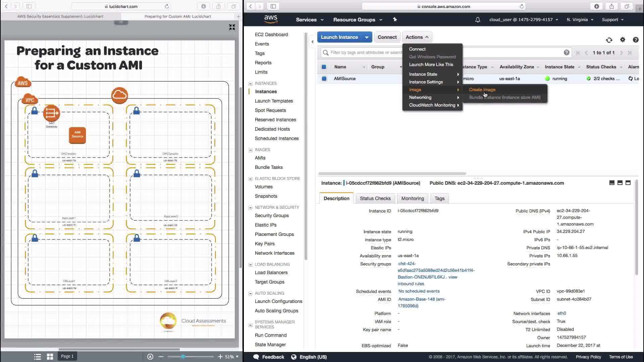Click the Lucidchart grid view icon
This screenshot has height=362, width=644.
click(x=50, y=357)
